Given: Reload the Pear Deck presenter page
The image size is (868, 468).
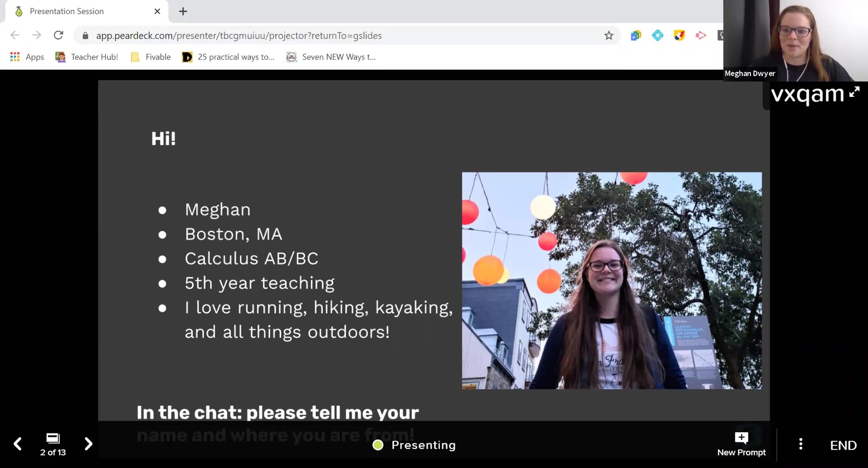Looking at the screenshot, I should point(58,35).
